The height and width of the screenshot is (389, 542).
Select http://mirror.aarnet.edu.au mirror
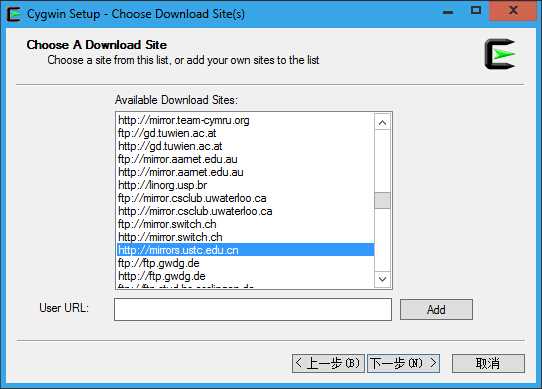pyautogui.click(x=245, y=172)
